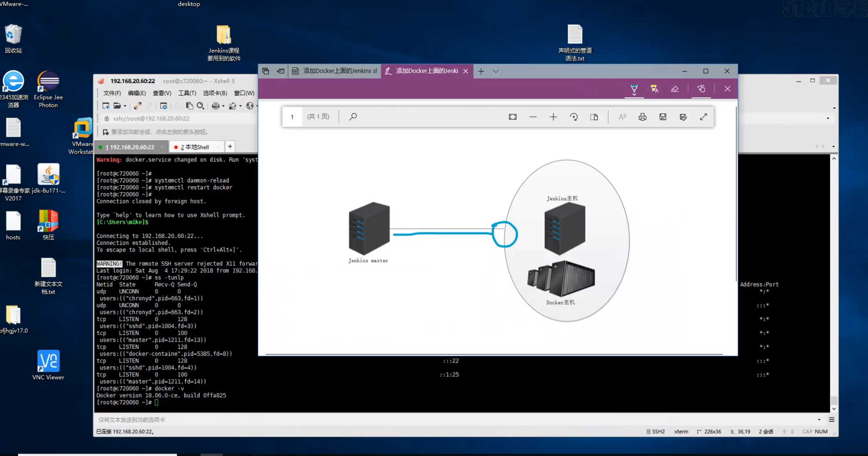Open Xshell session properties icon
Image resolution: width=868 pixels, height=456 pixels.
pos(163,106)
